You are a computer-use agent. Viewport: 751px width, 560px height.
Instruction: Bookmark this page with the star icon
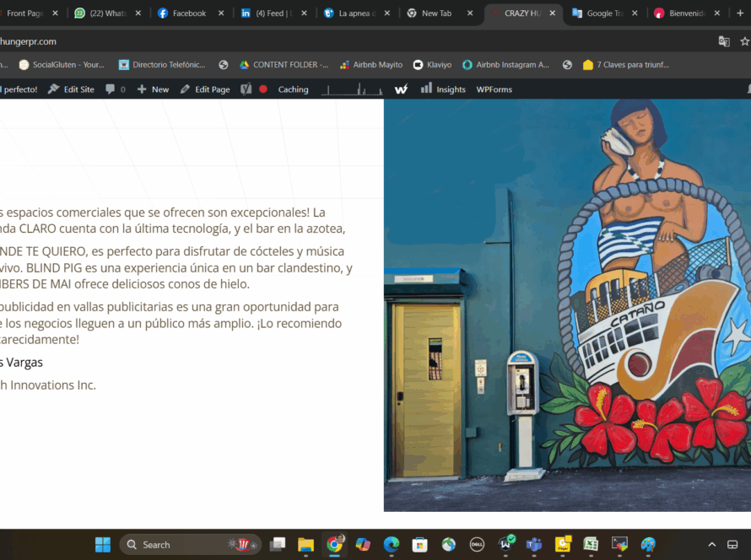(x=745, y=41)
